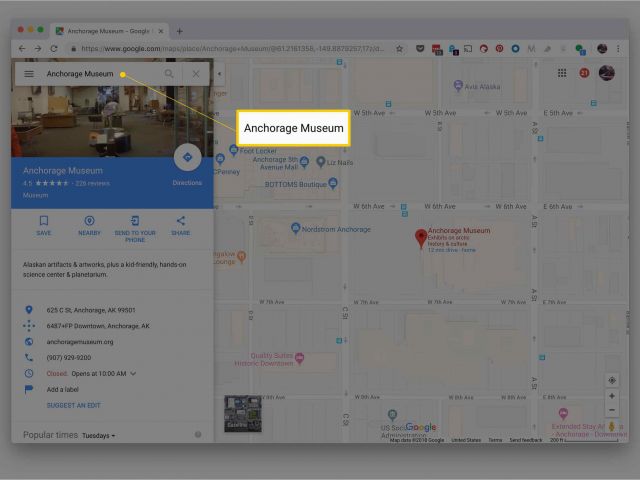This screenshot has width=640, height=480.
Task: Open Tuesdays popular times dropdown
Action: (98, 436)
